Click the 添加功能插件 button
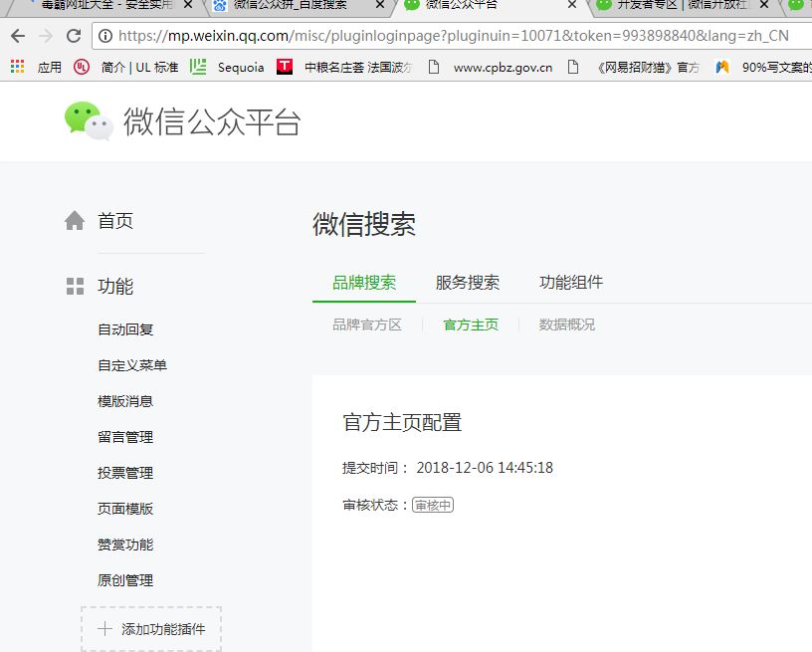Screen dimensions: 812x652 (151, 629)
